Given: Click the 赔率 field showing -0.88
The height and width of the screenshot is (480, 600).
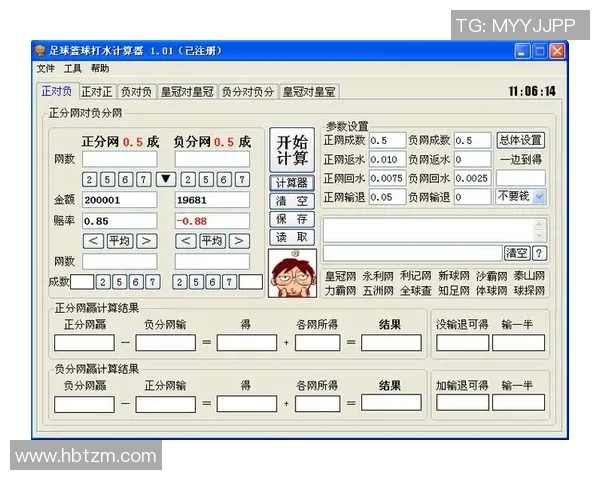Looking at the screenshot, I should coord(212,221).
